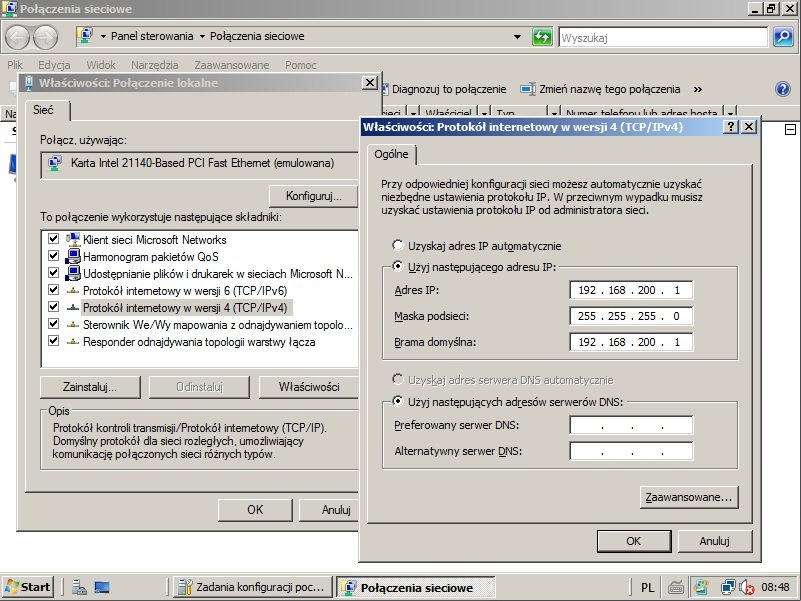
Task: Click the Maska podsieci input field
Action: [631, 316]
